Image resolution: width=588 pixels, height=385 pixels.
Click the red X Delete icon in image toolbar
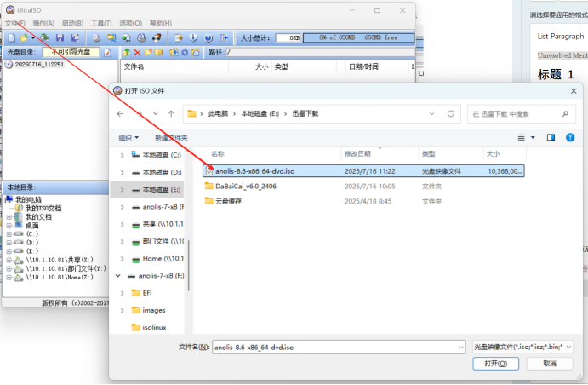pyautogui.click(x=137, y=52)
